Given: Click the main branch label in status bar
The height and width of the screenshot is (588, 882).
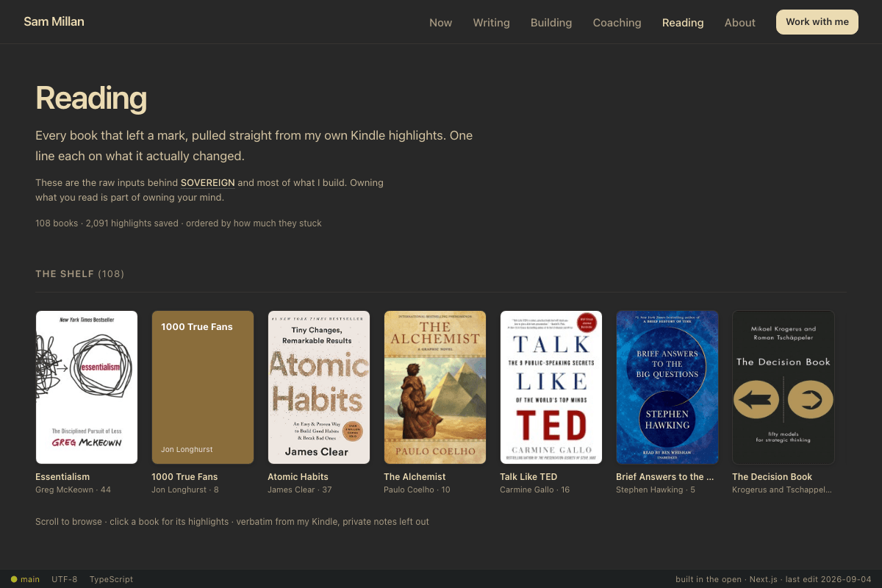Looking at the screenshot, I should [x=30, y=579].
